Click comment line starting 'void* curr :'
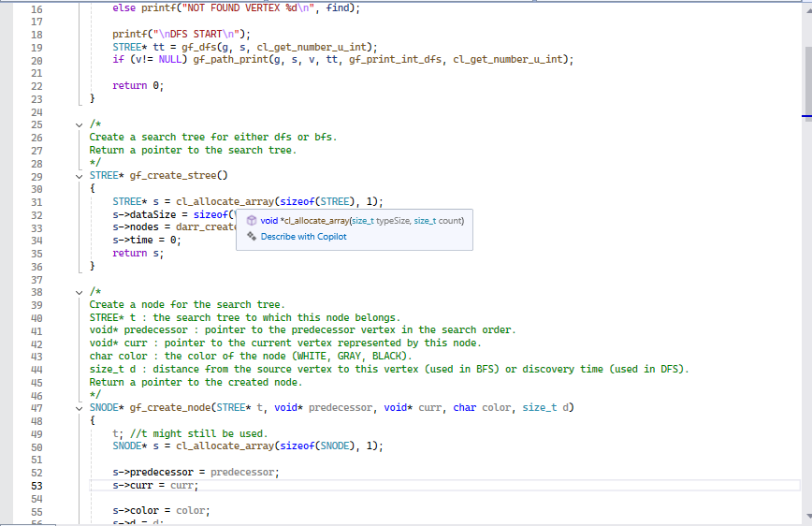This screenshot has height=526, width=812. [x=285, y=343]
